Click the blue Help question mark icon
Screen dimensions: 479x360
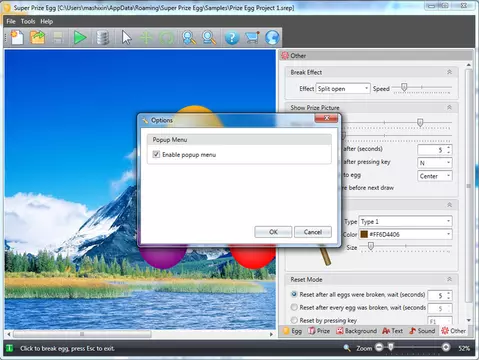point(232,37)
